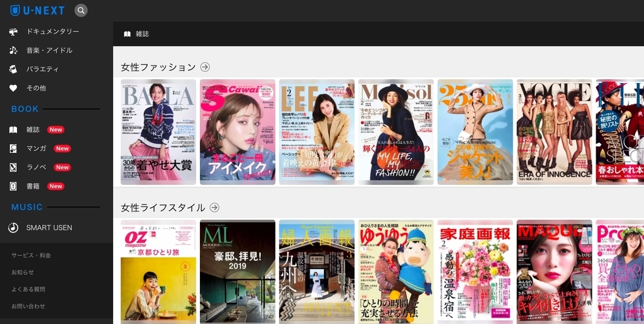Screen dimensions: 644x324
Task: Click the New badge next to 雑誌
Action: [x=55, y=130]
